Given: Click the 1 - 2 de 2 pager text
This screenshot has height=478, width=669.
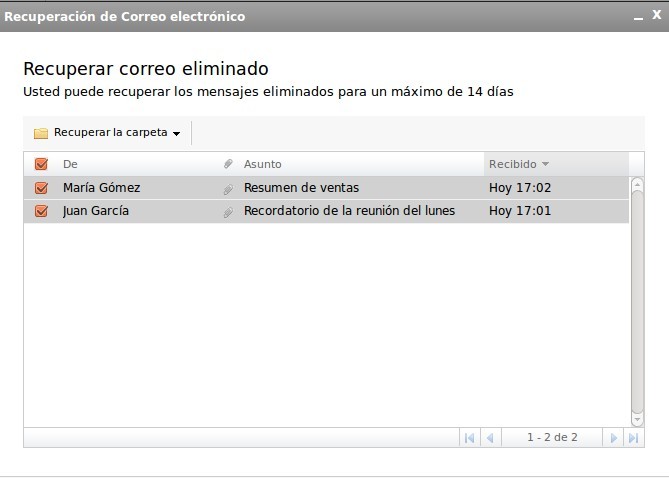Looking at the screenshot, I should [552, 437].
